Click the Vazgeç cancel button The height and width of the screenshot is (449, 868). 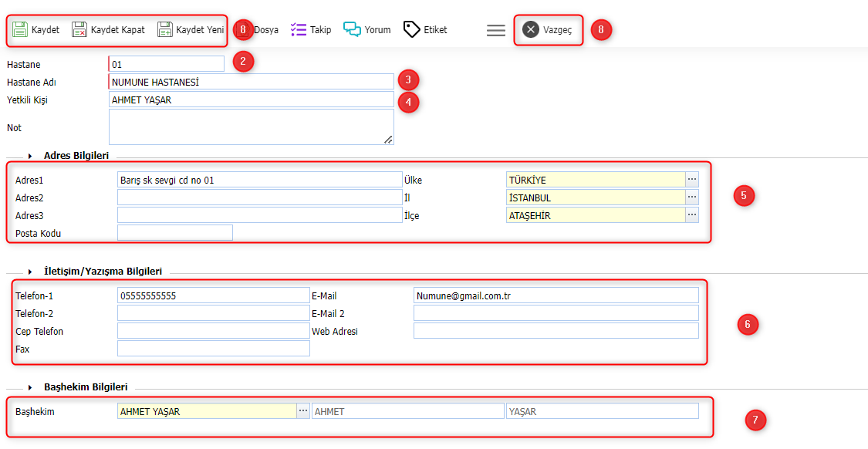[x=548, y=30]
